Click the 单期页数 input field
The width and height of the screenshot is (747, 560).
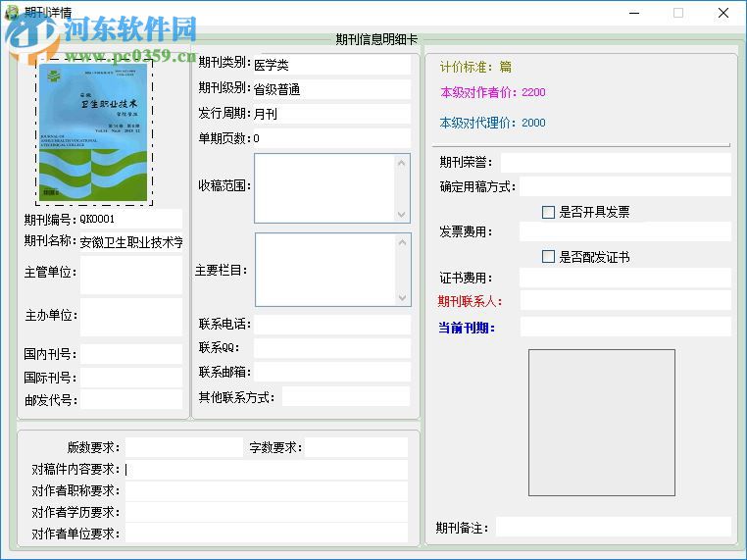coord(331,138)
